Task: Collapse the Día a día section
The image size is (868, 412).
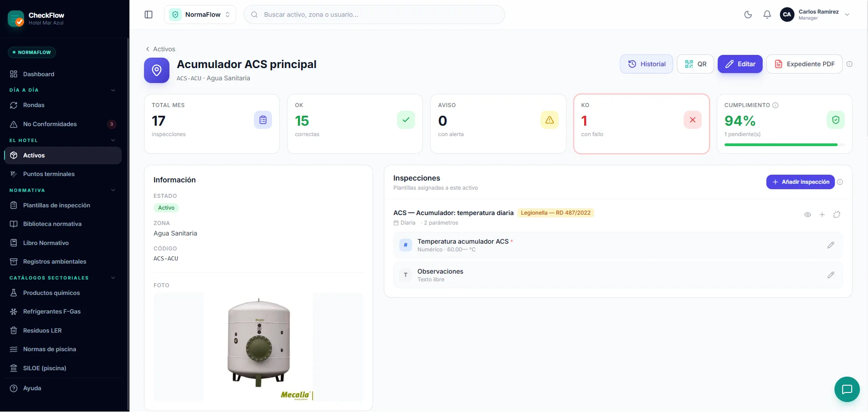Action: click(x=113, y=90)
